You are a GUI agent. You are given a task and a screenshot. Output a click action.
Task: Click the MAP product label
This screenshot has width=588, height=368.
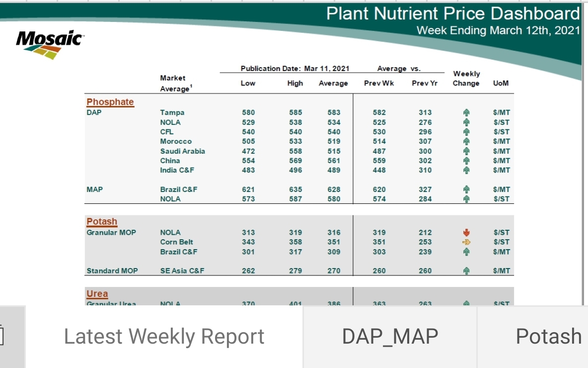pyautogui.click(x=94, y=189)
